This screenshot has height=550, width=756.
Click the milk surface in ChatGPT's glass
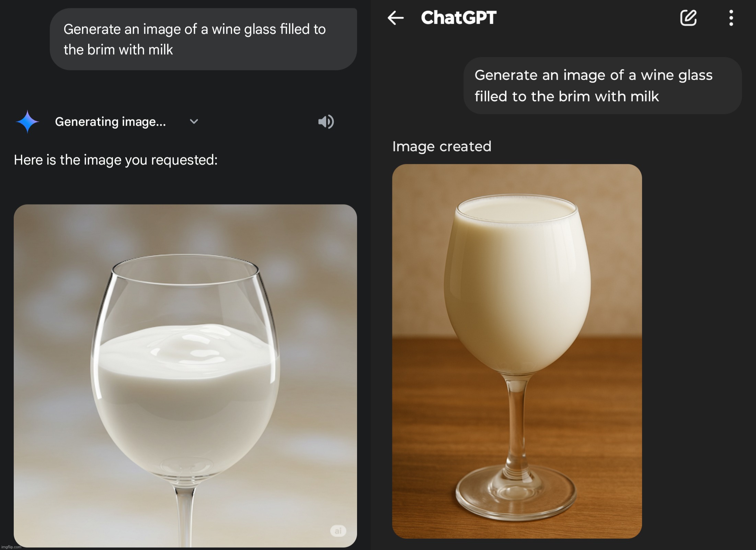517,210
